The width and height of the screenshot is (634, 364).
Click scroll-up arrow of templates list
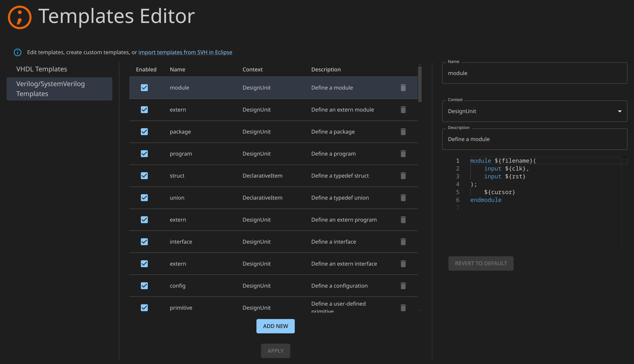tap(420, 64)
